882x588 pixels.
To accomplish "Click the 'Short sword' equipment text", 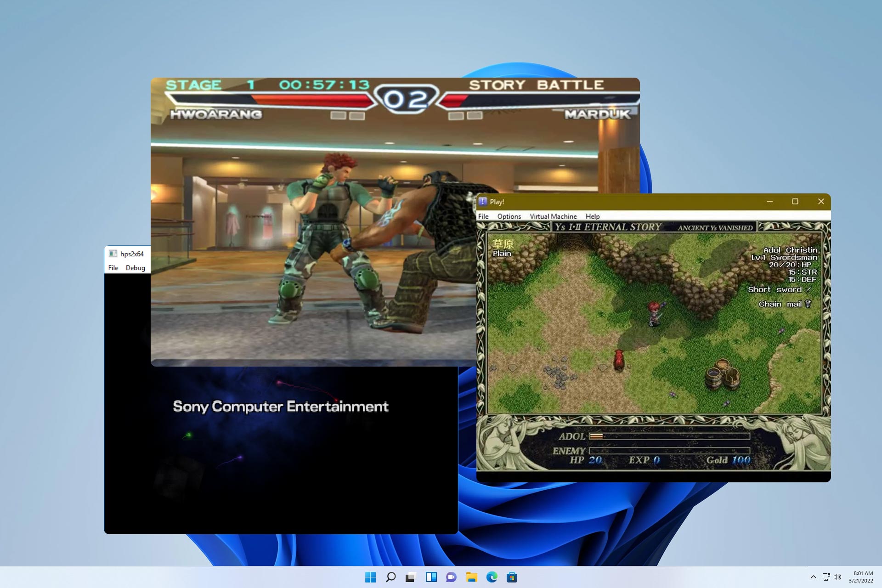I will click(775, 289).
